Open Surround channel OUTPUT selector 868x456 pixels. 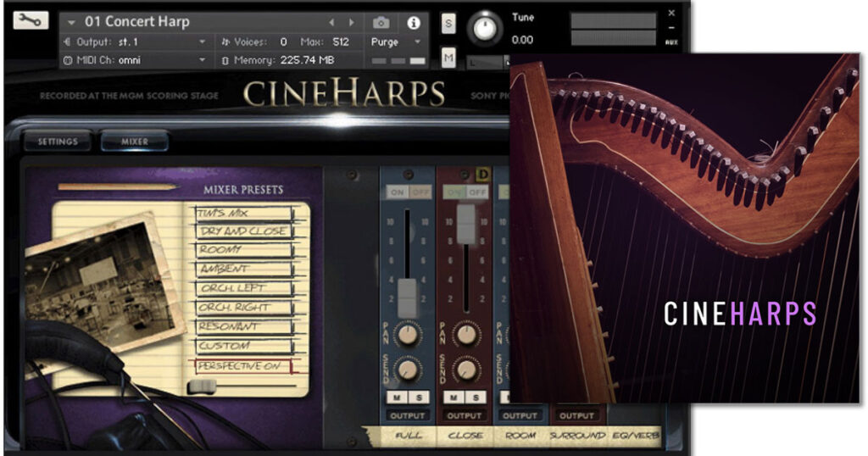576,415
